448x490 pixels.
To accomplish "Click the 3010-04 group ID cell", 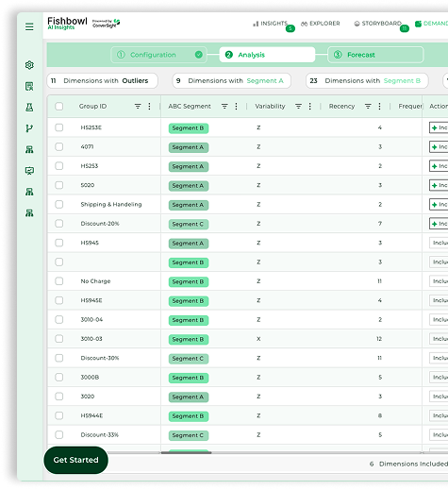I will (x=91, y=319).
